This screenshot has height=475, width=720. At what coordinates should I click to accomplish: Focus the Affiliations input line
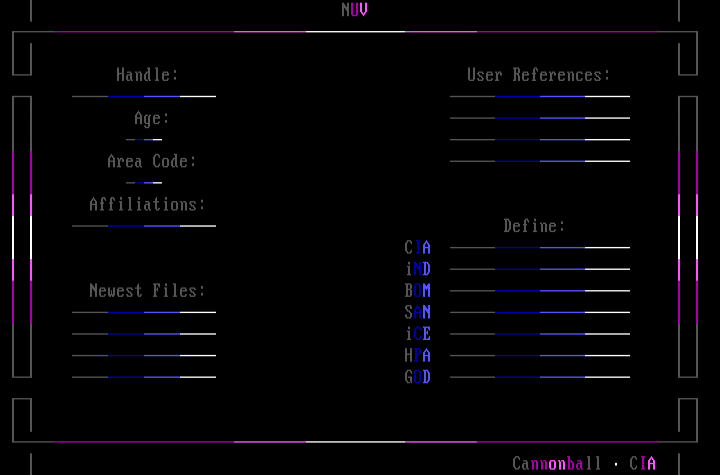pyautogui.click(x=144, y=226)
